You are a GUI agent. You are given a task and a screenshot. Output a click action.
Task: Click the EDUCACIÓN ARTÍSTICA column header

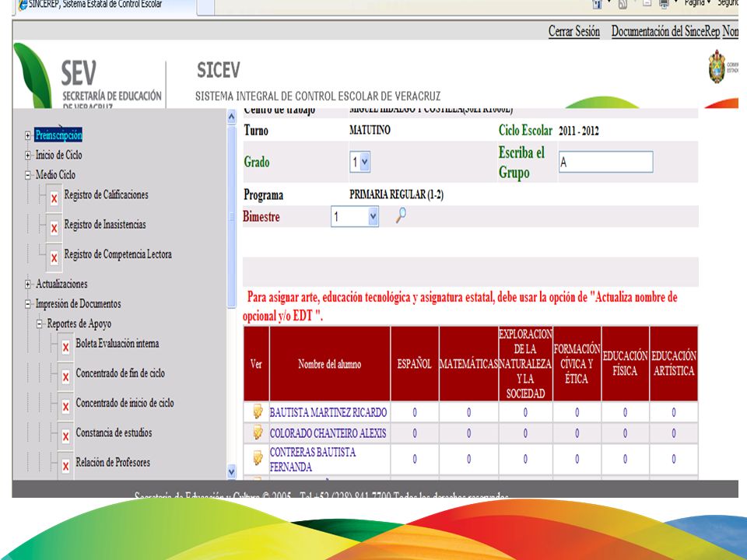[674, 364]
